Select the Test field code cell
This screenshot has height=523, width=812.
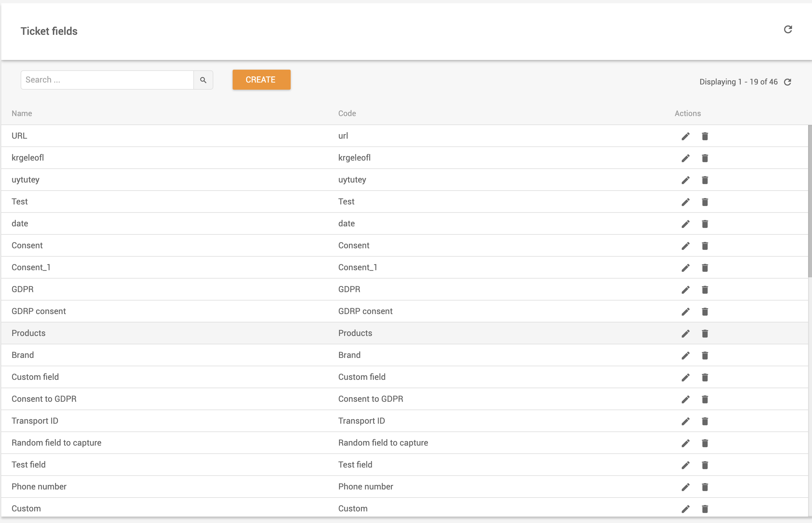click(x=355, y=465)
